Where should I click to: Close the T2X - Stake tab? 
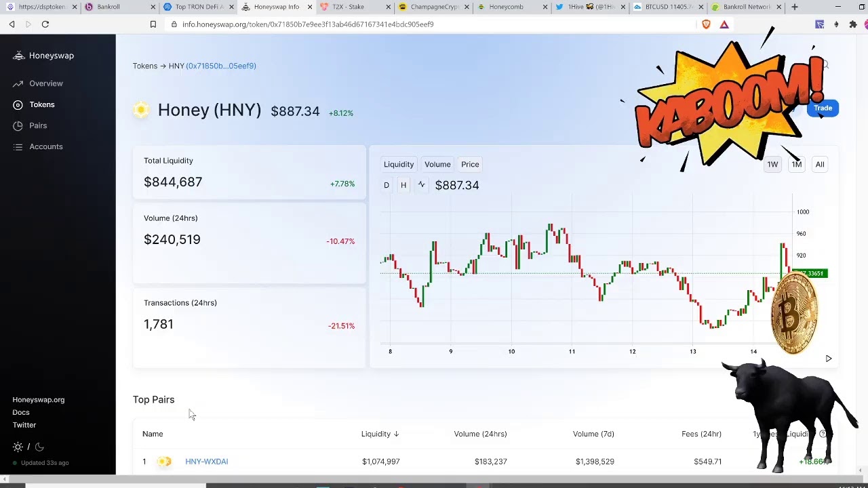tap(389, 7)
